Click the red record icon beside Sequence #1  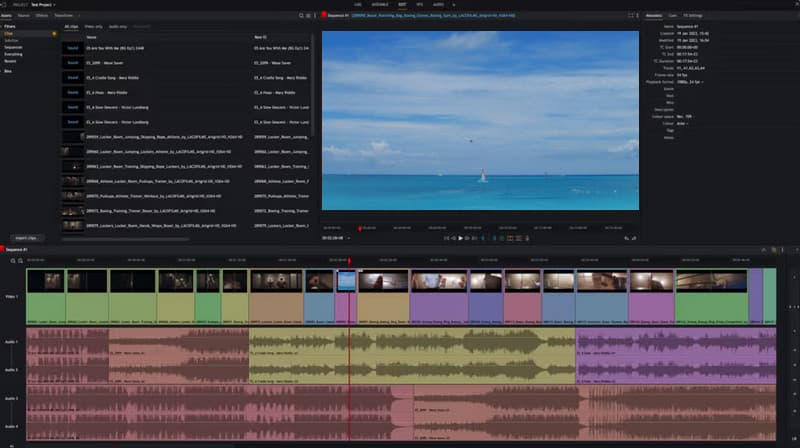click(325, 16)
